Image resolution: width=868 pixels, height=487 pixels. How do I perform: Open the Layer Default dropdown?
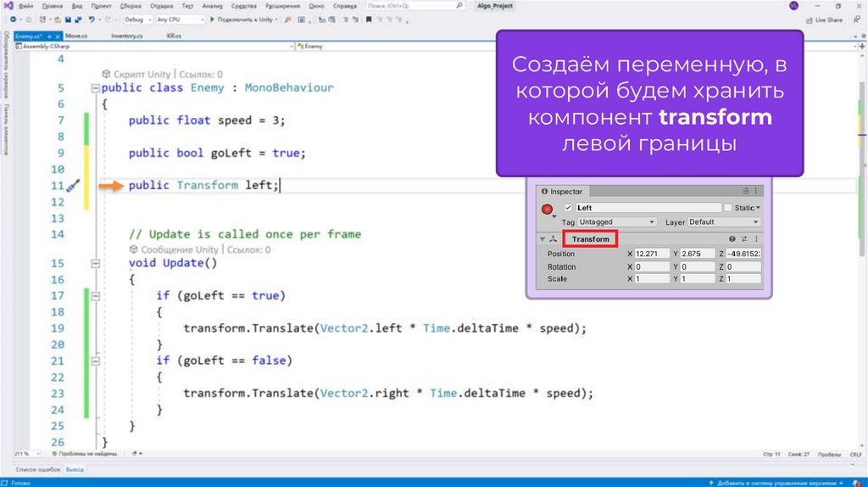pyautogui.click(x=724, y=222)
